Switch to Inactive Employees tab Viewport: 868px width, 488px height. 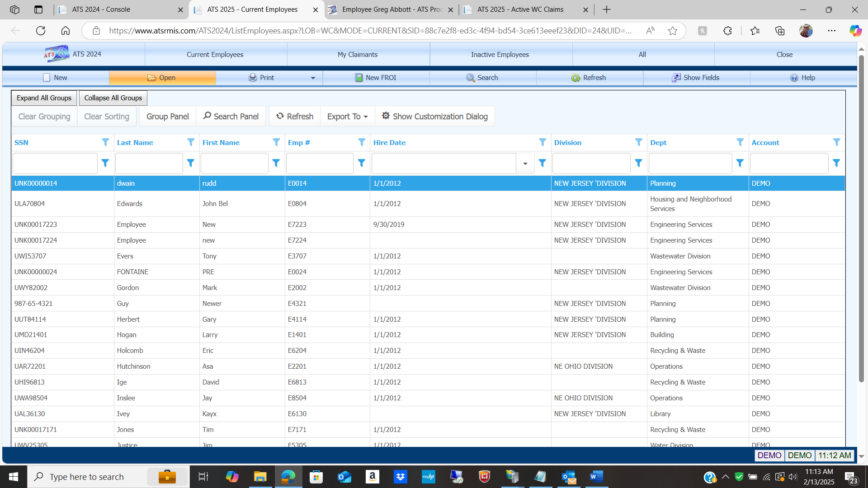(500, 55)
